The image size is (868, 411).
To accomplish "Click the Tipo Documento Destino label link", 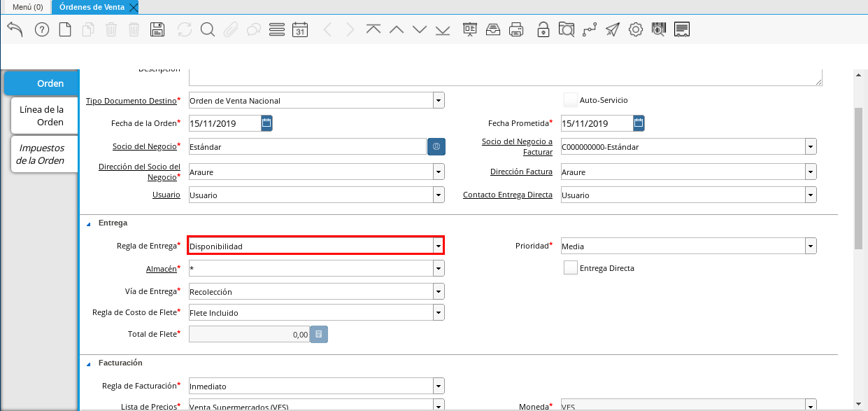I will (x=131, y=101).
